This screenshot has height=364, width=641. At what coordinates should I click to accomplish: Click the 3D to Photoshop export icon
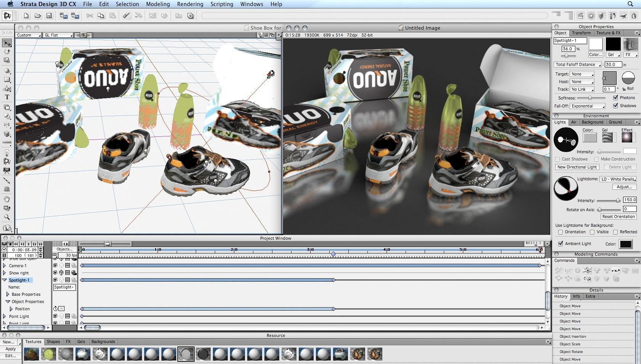click(x=63, y=16)
